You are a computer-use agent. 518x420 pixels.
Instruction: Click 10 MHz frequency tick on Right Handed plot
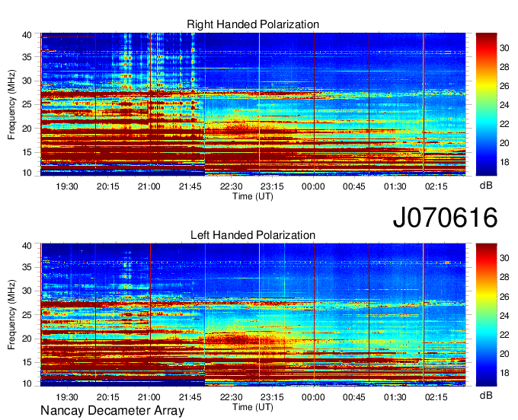tap(27, 173)
